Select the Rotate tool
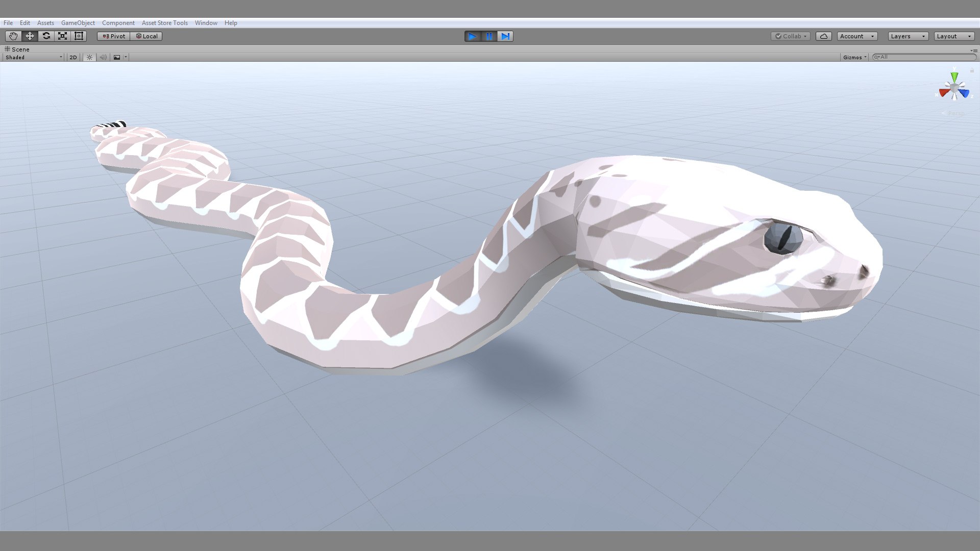Screen dimensions: 980x551 [46, 36]
